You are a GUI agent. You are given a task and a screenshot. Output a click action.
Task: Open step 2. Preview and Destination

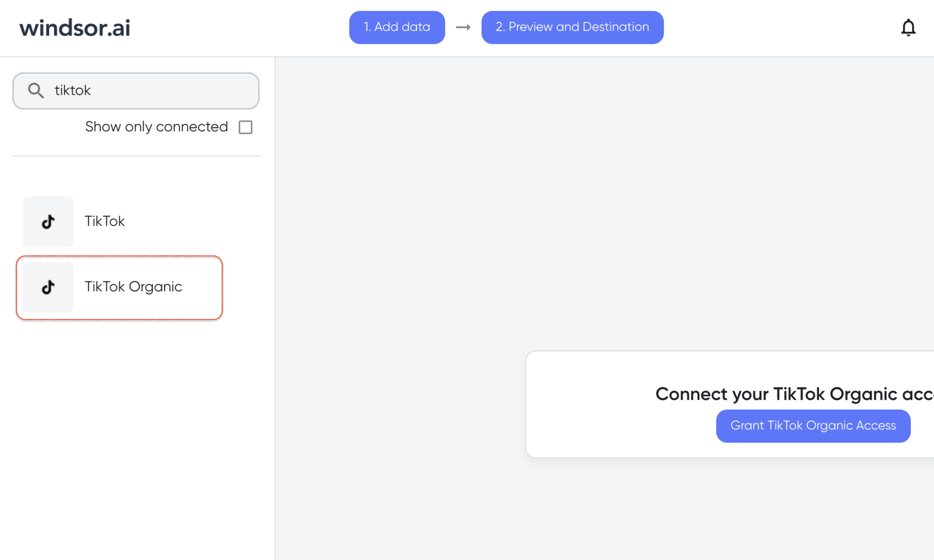tap(572, 27)
